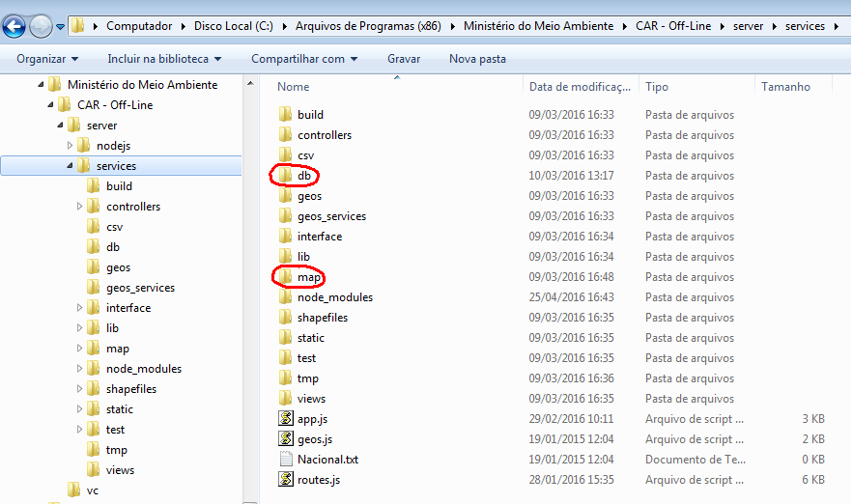Click Documento de Te... type of Nacional.txt
The height and width of the screenshot is (504, 852).
[x=695, y=460]
